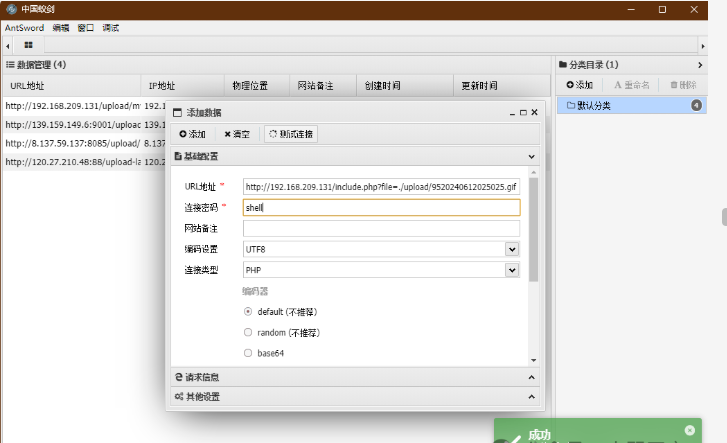Click the URL地址 input field

(x=381, y=186)
